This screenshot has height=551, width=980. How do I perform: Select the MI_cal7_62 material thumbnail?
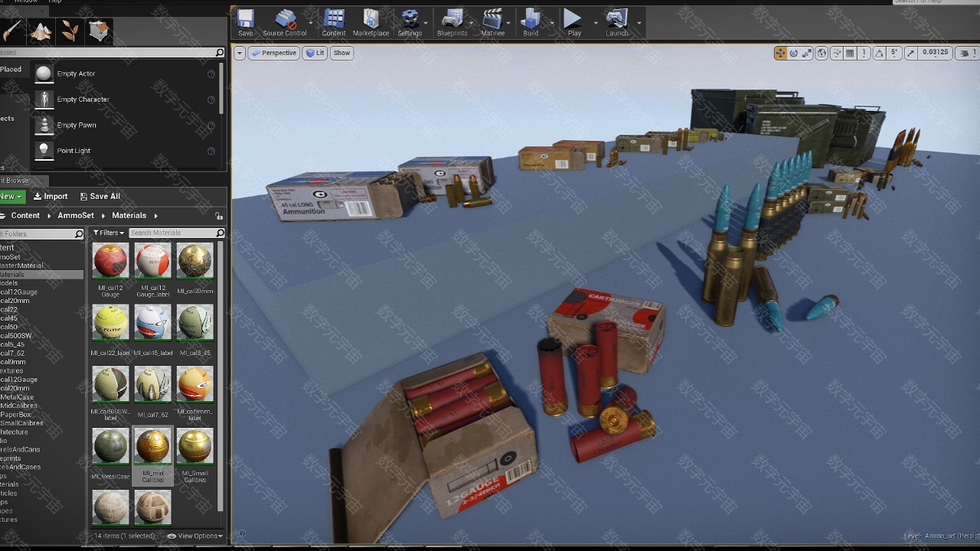[152, 384]
